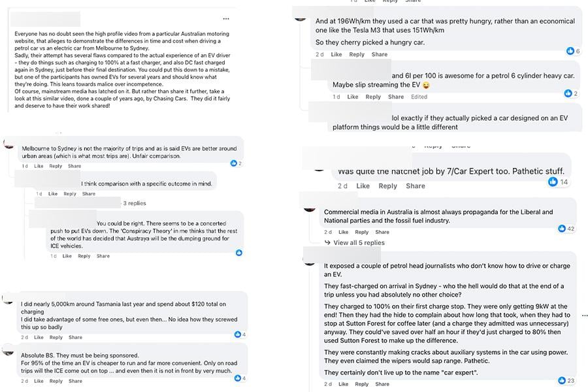Screen dimensions: 588x392
Task: Click the reaction icon on the 'cherry picked a hungry car' comment
Action: tap(570, 51)
